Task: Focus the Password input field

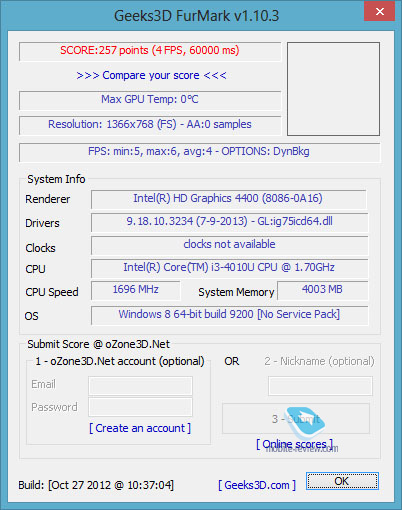Action: pyautogui.click(x=140, y=407)
